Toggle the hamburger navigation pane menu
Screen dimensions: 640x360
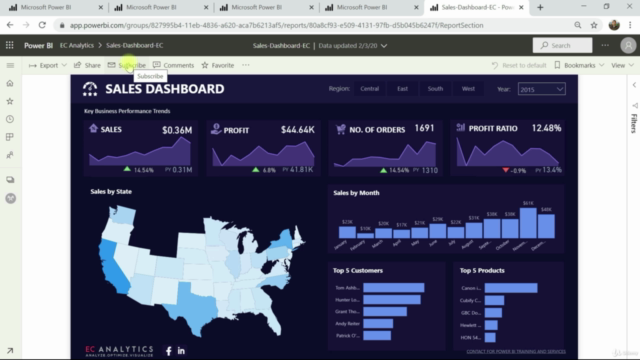[10, 65]
